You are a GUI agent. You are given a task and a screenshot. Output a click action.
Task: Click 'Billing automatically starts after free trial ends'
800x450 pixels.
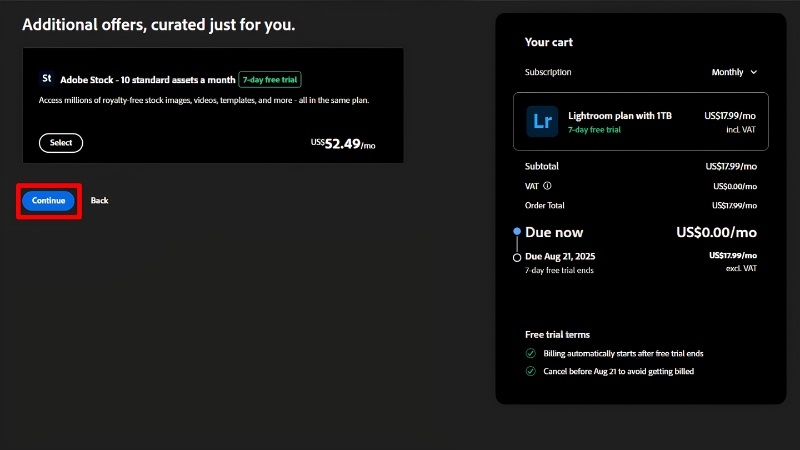click(x=623, y=354)
